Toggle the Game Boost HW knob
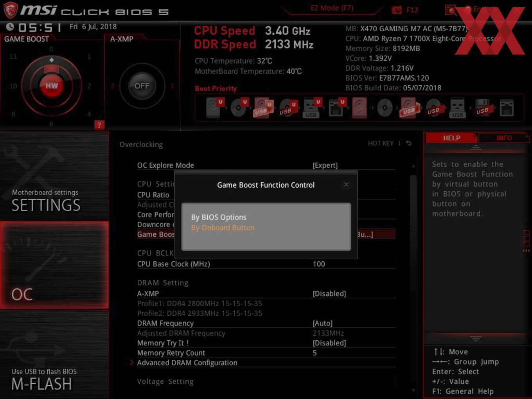 coord(51,86)
